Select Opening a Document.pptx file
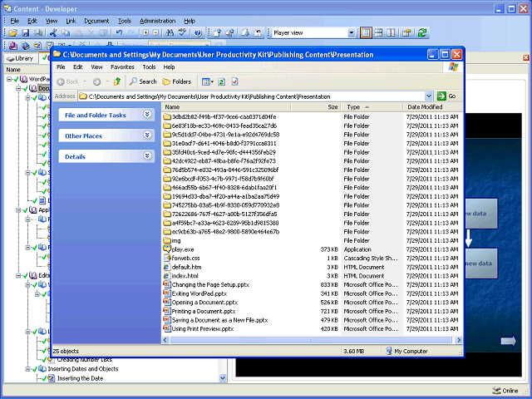Screen dimensions: 532x399 (x=204, y=303)
